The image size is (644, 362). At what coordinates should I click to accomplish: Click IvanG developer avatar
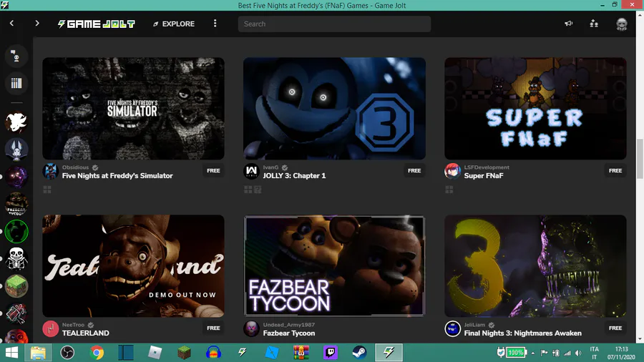251,171
